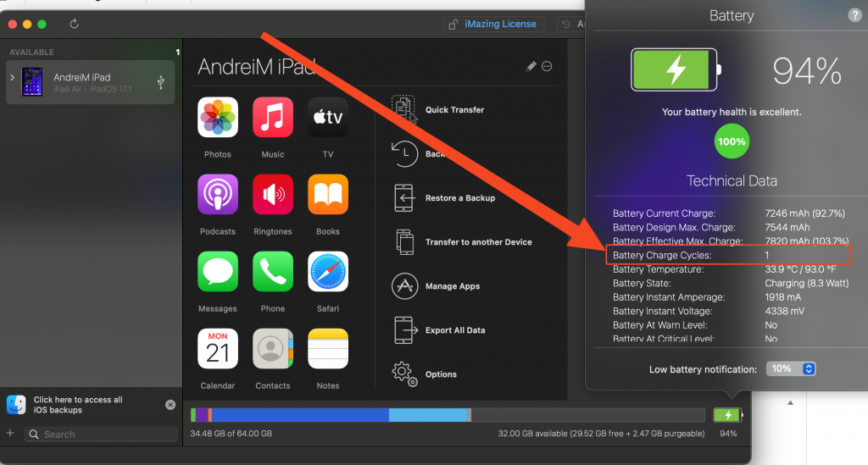Click the battery icon next to storage bar

click(x=728, y=415)
